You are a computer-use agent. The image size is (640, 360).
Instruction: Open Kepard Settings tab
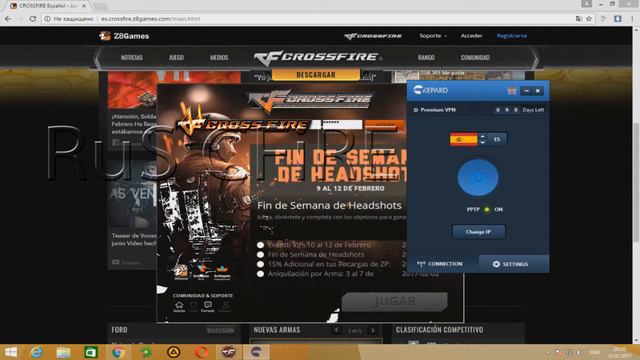pos(513,264)
